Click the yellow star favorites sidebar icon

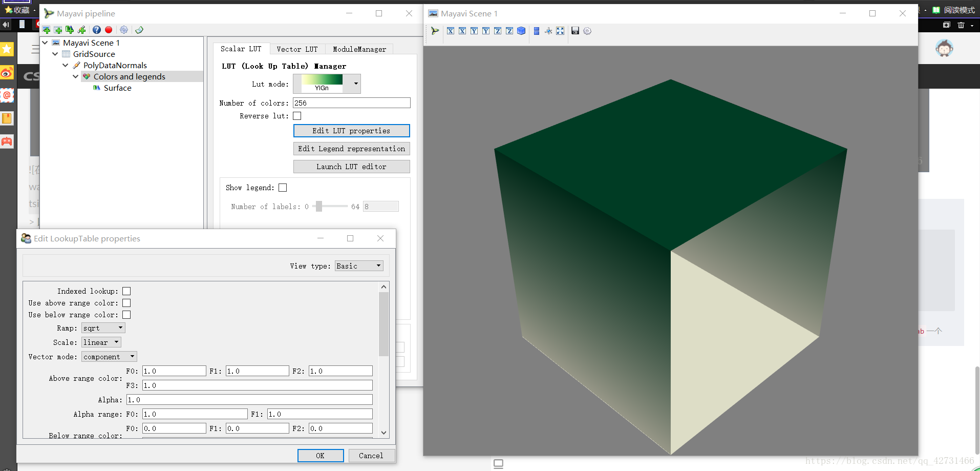7,49
